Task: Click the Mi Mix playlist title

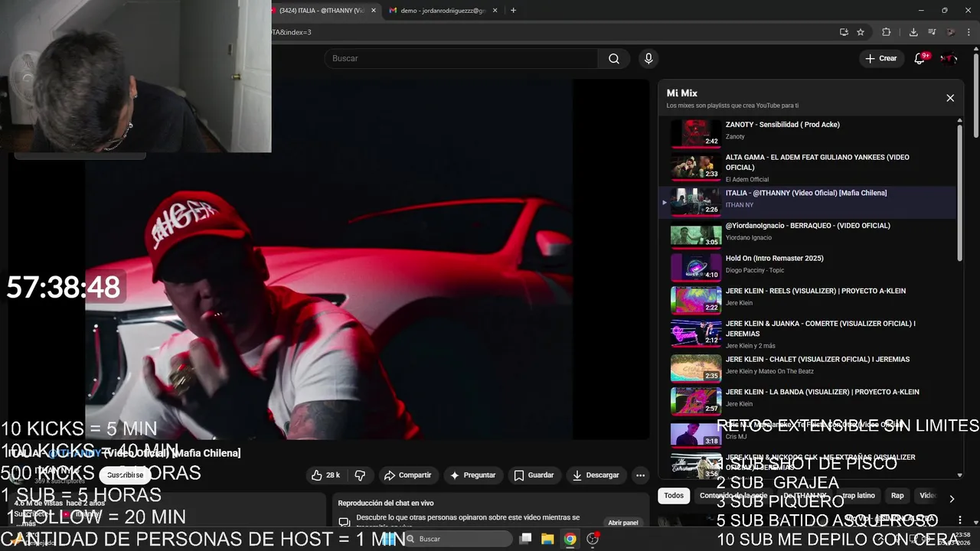Action: pyautogui.click(x=681, y=93)
